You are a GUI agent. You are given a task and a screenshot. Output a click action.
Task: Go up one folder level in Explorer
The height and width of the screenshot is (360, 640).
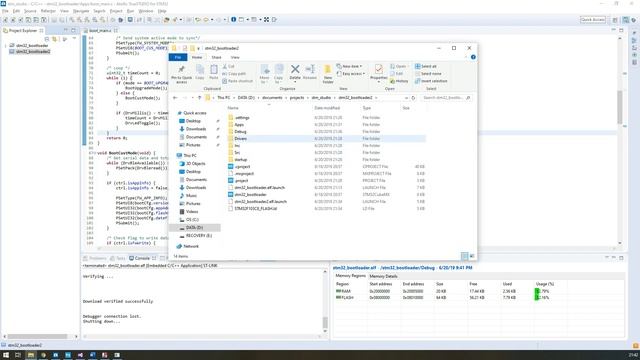coord(199,98)
